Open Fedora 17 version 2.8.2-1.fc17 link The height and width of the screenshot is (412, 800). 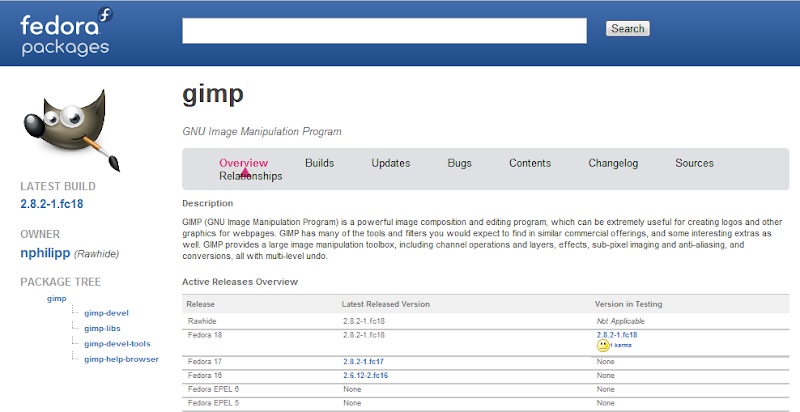pos(363,362)
